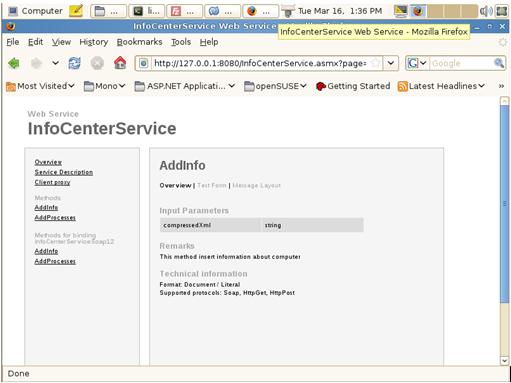Choose a search engine via the Google icon

click(417, 63)
